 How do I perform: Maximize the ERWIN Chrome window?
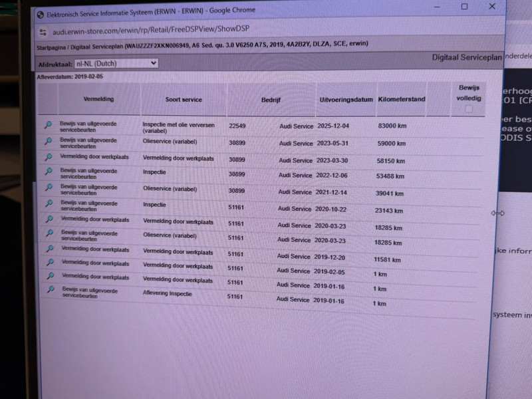coord(464,7)
